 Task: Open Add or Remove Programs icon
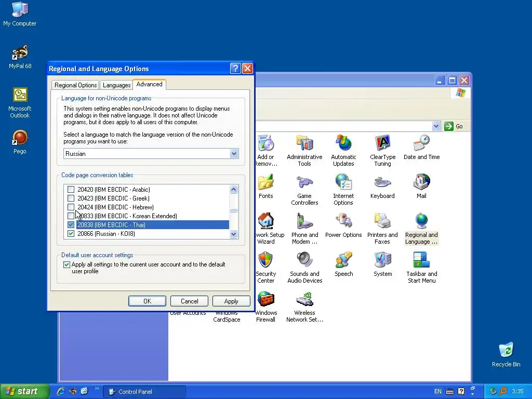pyautogui.click(x=265, y=151)
